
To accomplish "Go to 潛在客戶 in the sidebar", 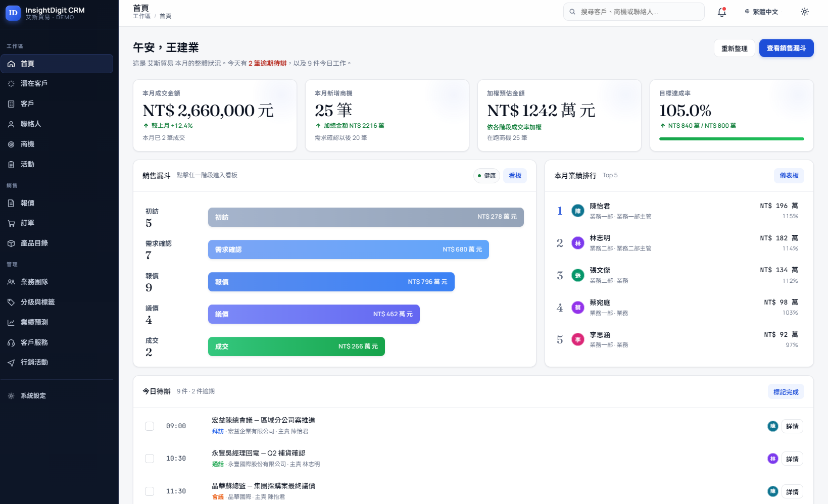I will tap(57, 84).
